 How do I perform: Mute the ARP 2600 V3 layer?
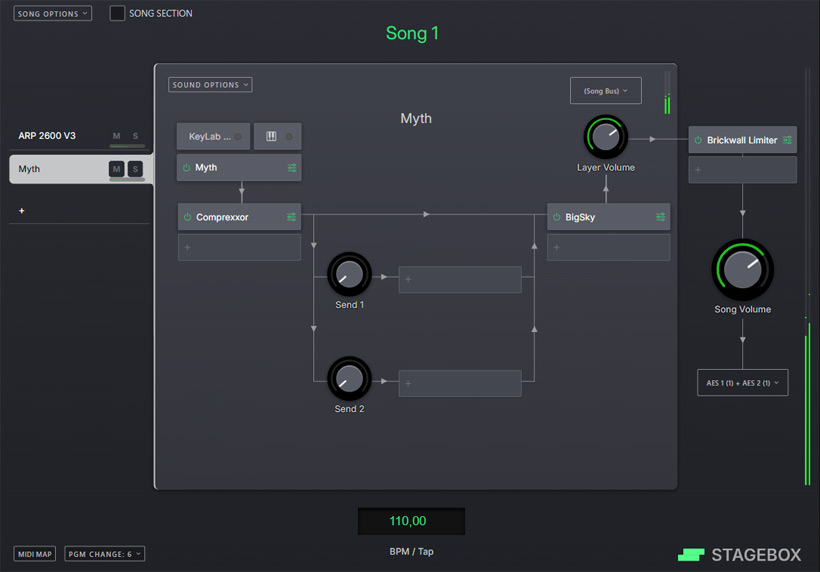(x=117, y=136)
